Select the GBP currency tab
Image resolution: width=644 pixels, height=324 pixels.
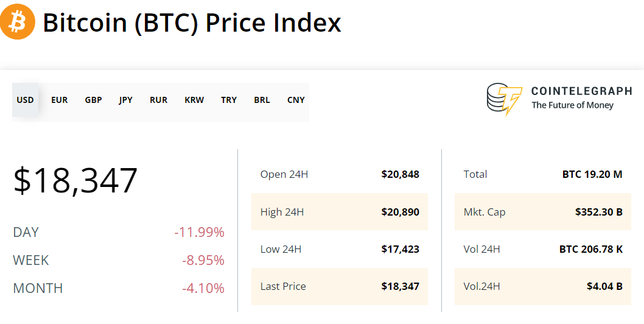click(x=93, y=100)
